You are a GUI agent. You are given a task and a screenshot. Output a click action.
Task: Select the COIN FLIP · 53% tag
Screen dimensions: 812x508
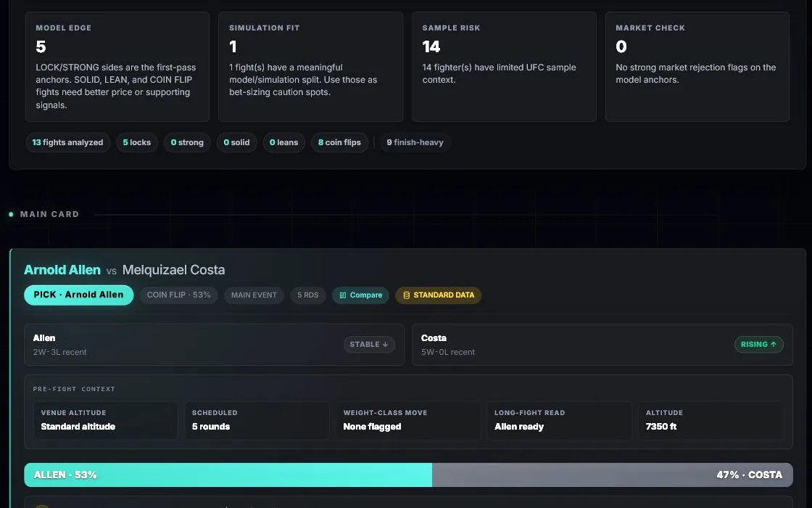[x=178, y=295]
